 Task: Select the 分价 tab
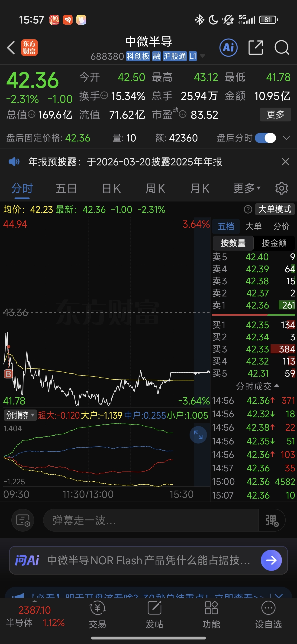click(x=281, y=226)
